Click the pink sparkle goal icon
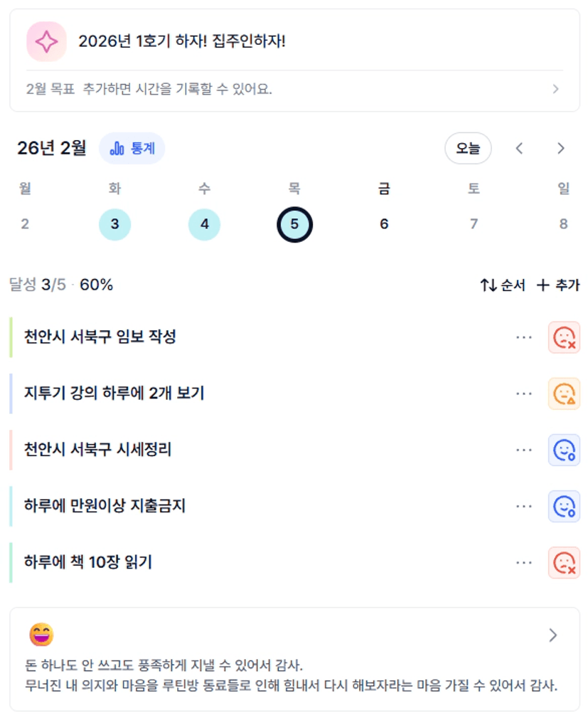588x718 pixels. (46, 41)
